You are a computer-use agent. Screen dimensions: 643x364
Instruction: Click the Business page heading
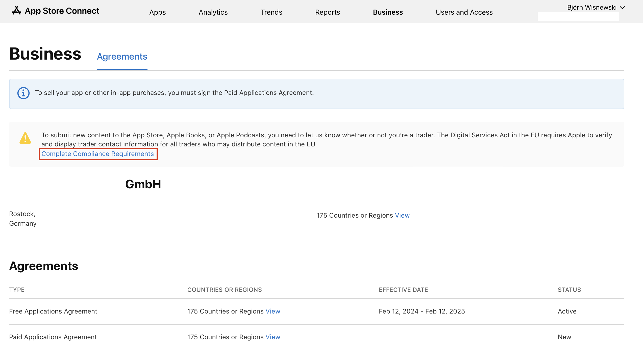(x=45, y=54)
